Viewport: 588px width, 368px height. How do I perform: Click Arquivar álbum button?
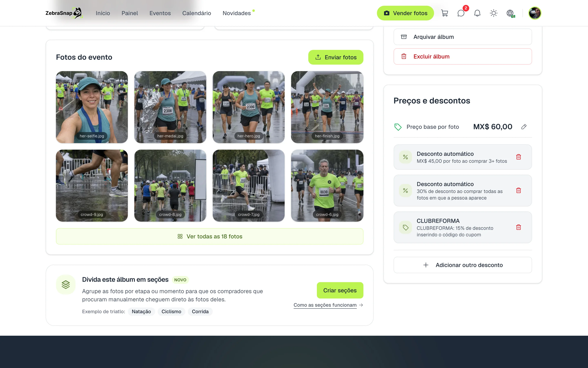point(462,37)
